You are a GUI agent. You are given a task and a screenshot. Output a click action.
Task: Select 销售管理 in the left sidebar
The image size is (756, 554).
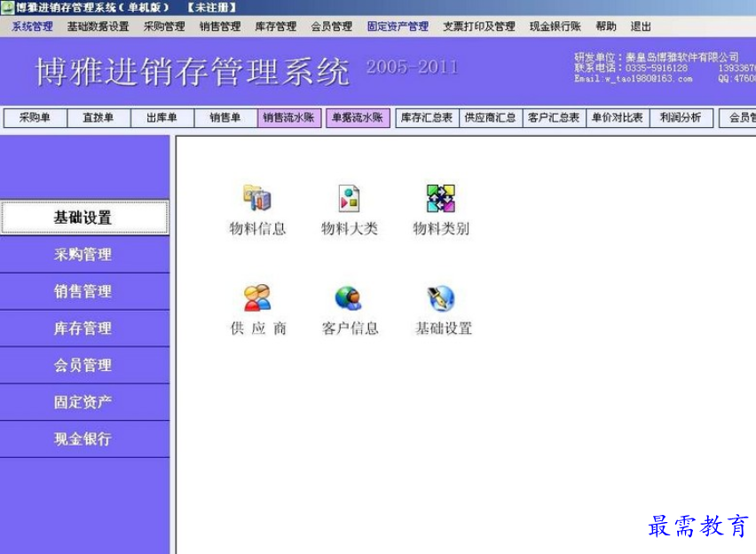click(x=84, y=291)
